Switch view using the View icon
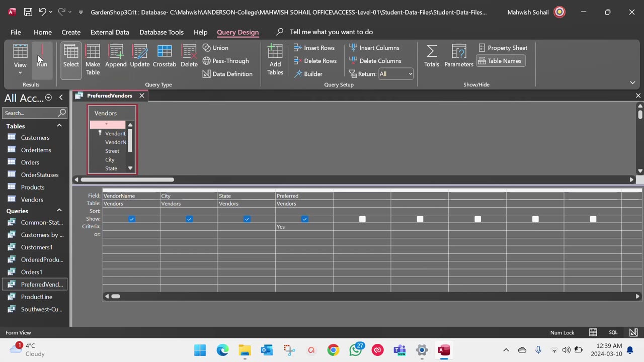 20,51
